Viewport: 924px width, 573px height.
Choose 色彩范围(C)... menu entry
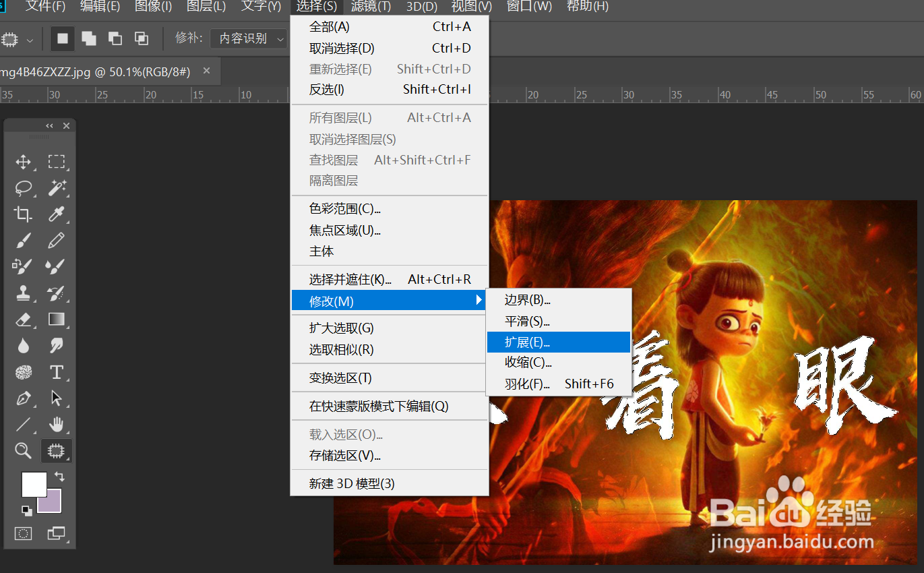(x=390, y=209)
